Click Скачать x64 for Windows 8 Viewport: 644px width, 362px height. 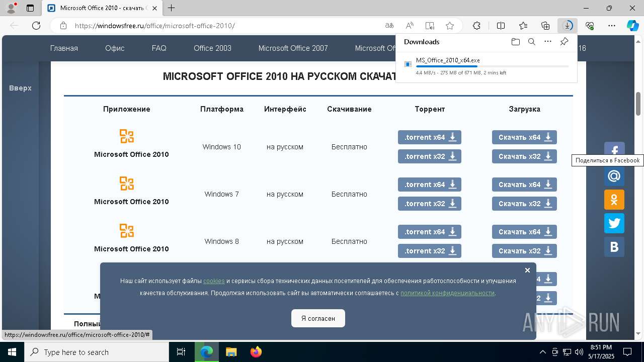pos(524,232)
